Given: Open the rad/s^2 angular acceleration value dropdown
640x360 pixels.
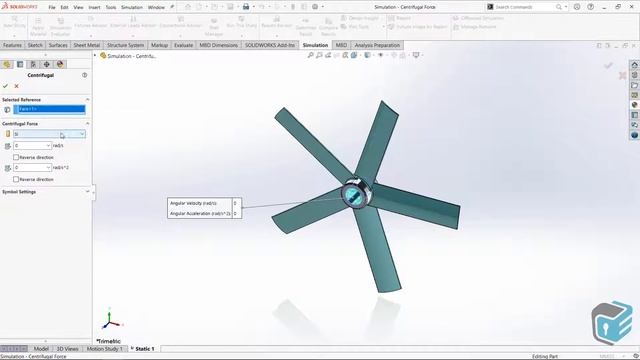Looking at the screenshot, I should [x=48, y=168].
